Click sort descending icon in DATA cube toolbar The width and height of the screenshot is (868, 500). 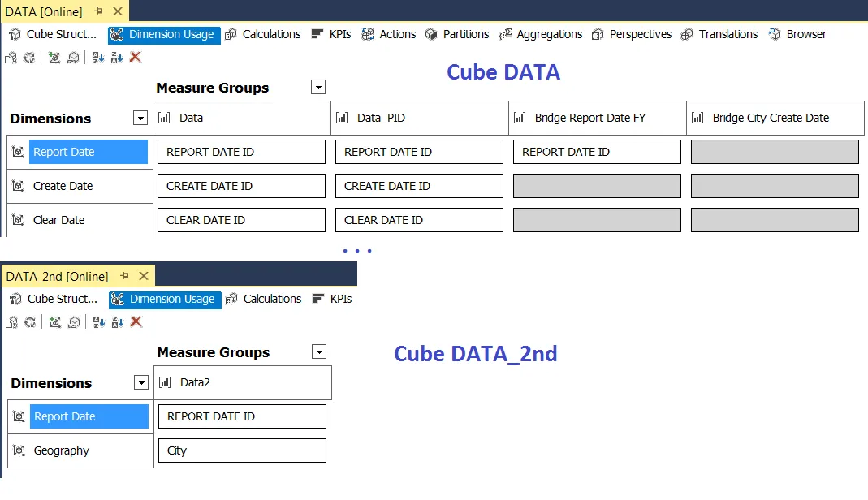point(117,57)
